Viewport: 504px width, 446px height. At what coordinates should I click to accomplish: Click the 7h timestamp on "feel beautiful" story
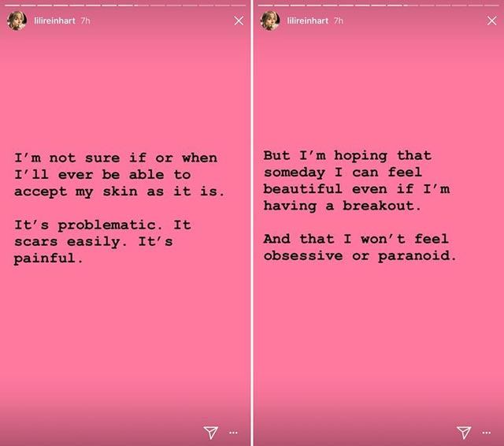click(339, 20)
